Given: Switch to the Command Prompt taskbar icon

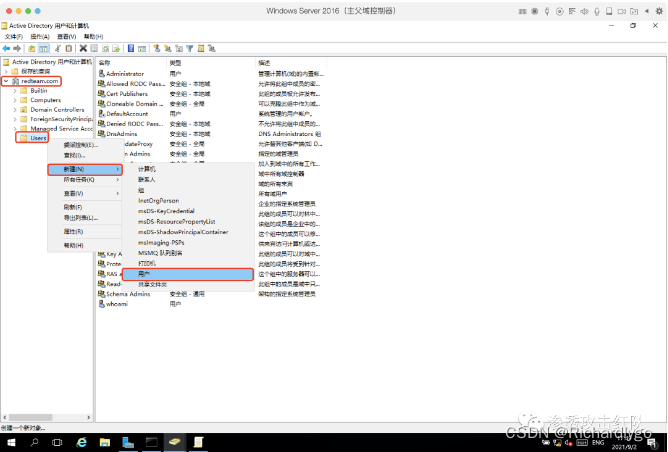Looking at the screenshot, I should coord(151,443).
